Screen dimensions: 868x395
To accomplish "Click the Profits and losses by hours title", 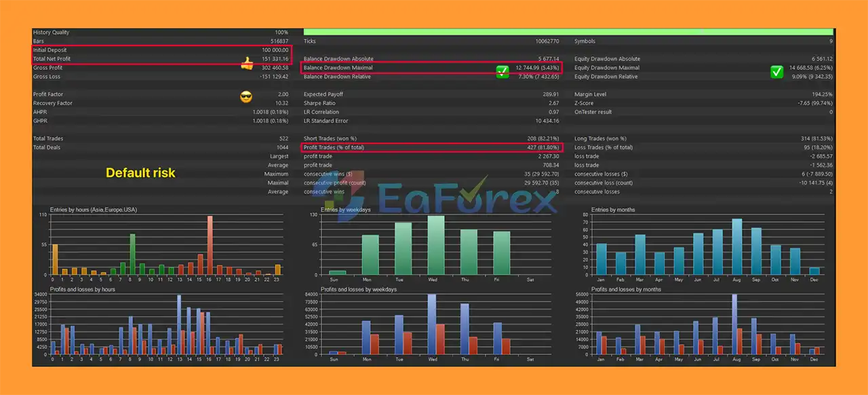I will (82, 290).
